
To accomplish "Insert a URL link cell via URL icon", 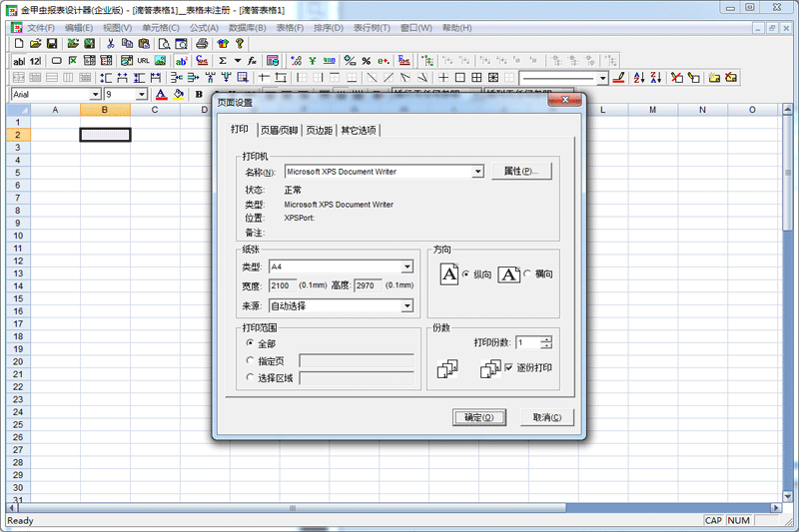I will (143, 61).
